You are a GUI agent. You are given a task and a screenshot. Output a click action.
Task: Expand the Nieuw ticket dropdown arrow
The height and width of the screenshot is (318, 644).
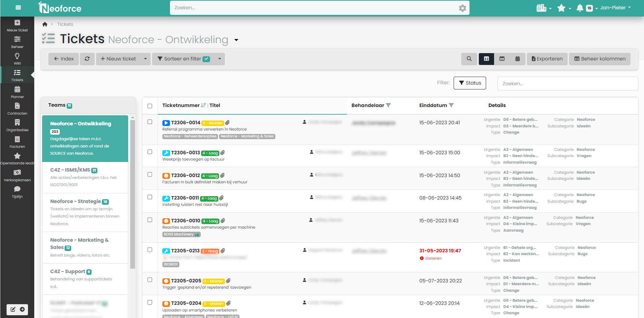click(x=145, y=59)
